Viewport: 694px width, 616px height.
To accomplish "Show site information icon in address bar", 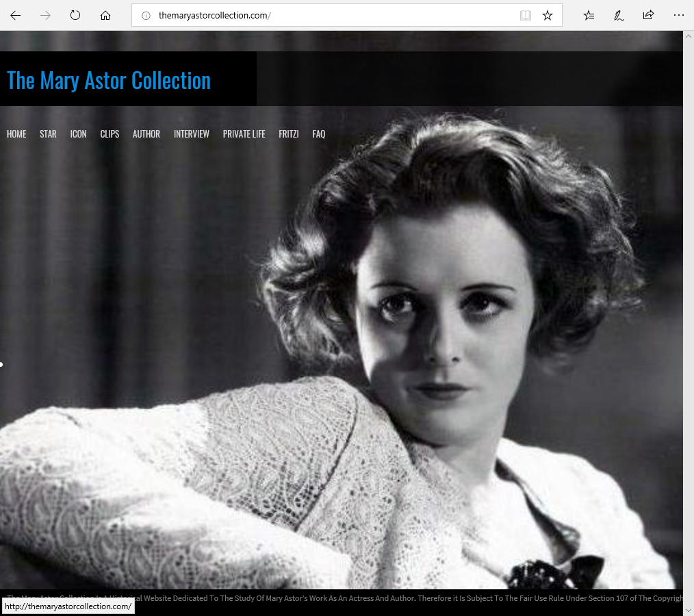I will (146, 16).
